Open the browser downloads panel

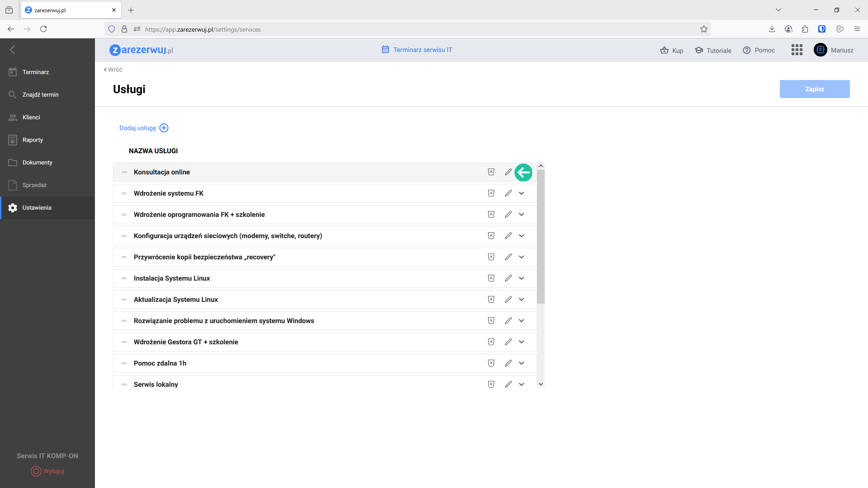coord(772,29)
